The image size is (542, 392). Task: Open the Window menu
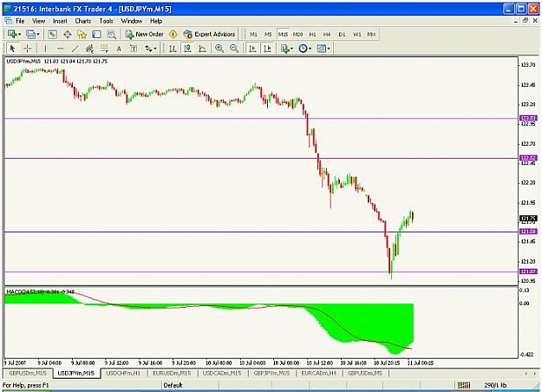click(x=131, y=21)
